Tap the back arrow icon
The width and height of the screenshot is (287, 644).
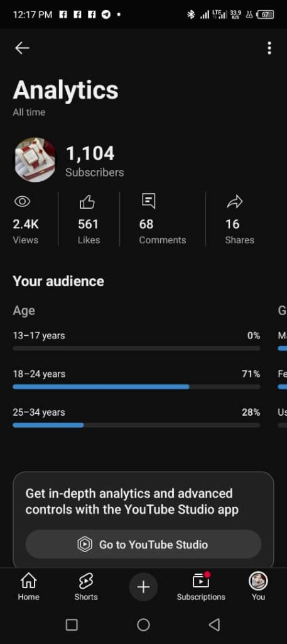point(22,48)
